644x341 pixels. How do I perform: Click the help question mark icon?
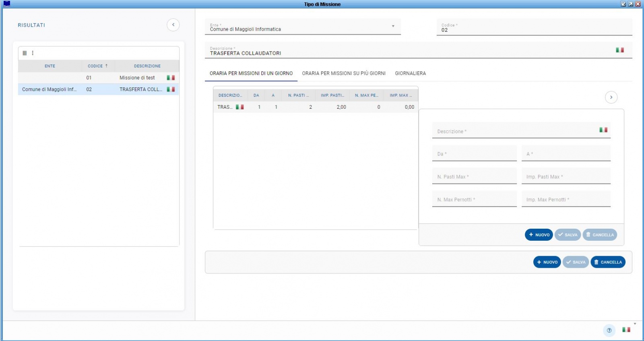[609, 330]
